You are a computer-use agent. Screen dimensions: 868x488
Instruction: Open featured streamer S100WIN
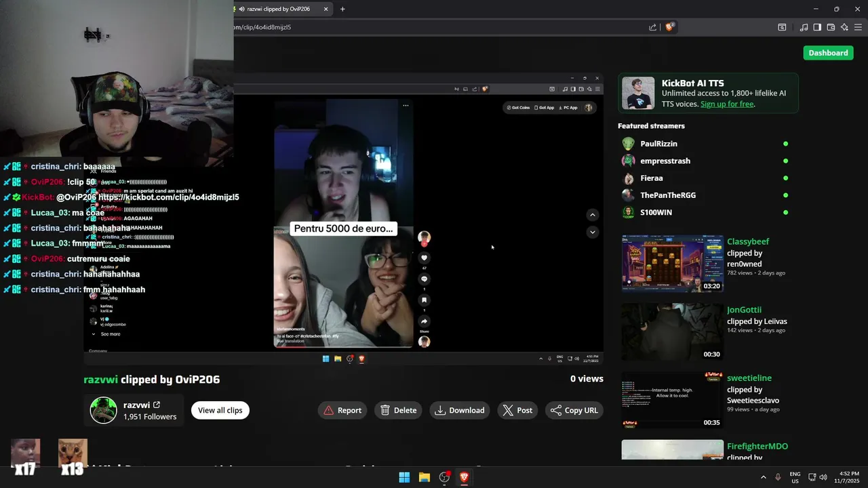coord(656,212)
